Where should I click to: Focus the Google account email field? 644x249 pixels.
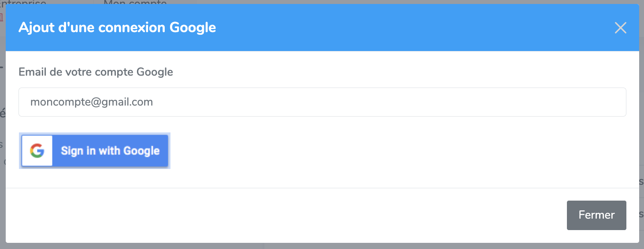coord(322,102)
